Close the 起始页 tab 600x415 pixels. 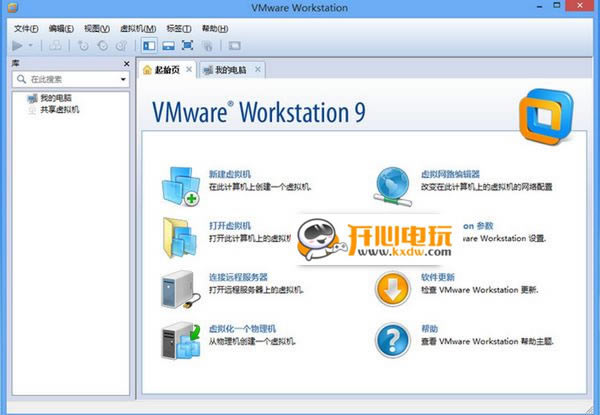pos(189,70)
